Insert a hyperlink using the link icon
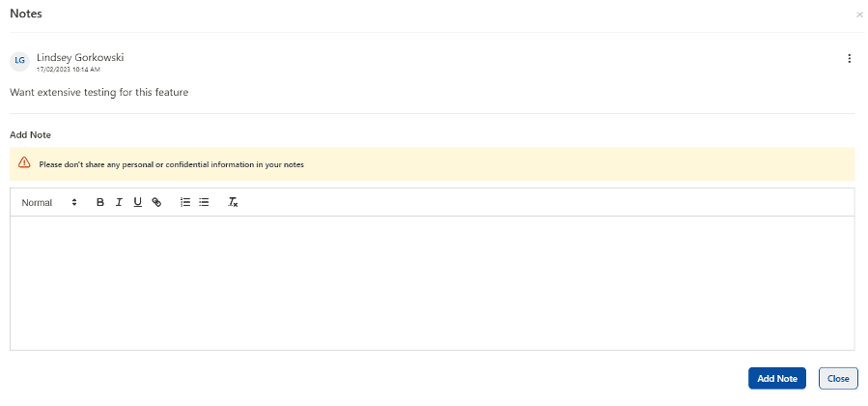The width and height of the screenshot is (868, 406). (156, 202)
